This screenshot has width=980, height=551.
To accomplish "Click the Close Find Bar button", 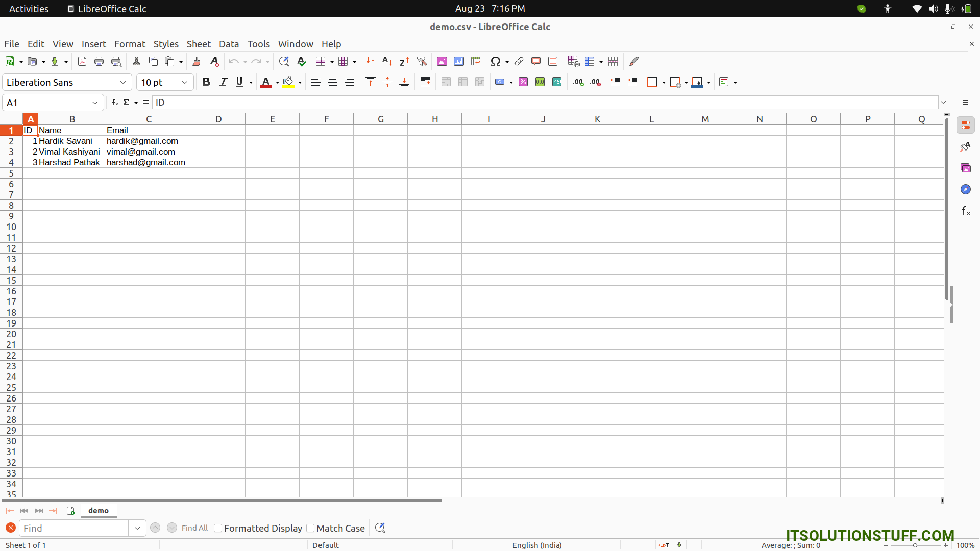I will tap(11, 528).
